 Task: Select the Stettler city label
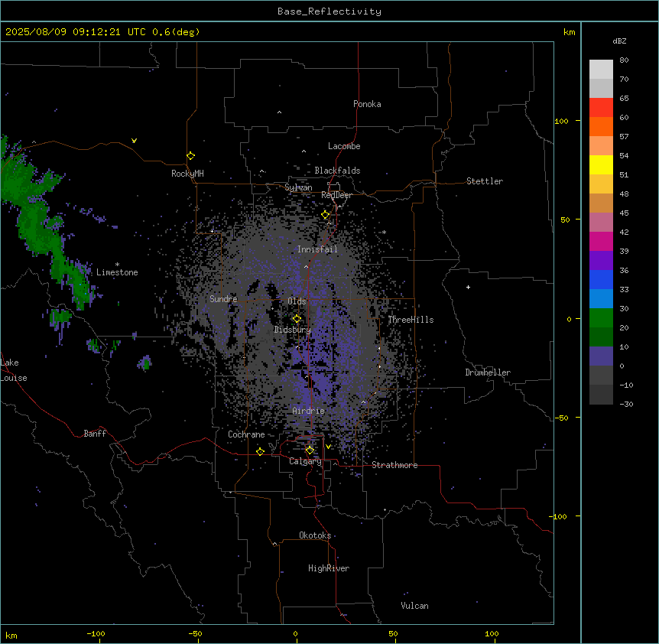[485, 181]
